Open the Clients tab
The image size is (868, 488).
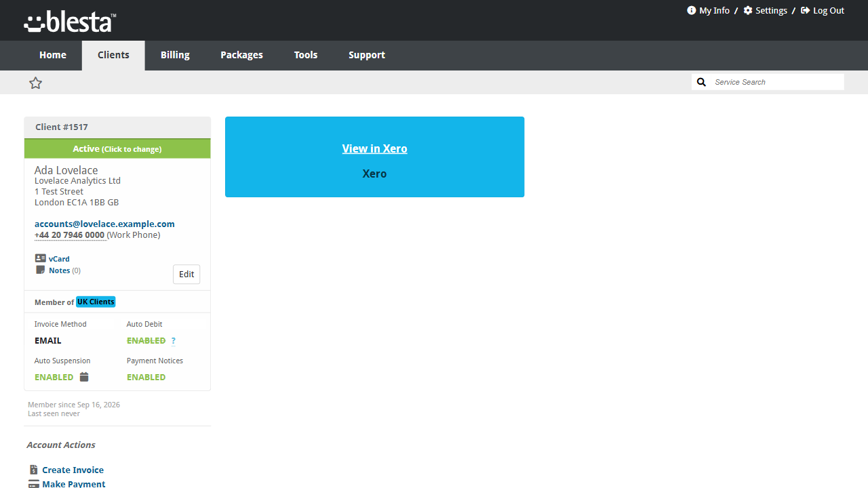click(x=113, y=56)
